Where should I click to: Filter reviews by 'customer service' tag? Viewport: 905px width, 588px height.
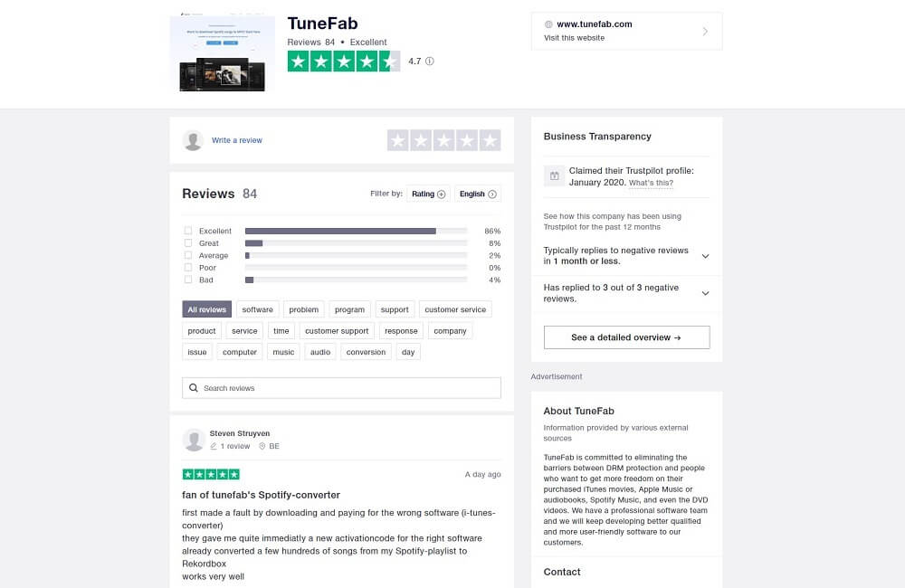(455, 309)
